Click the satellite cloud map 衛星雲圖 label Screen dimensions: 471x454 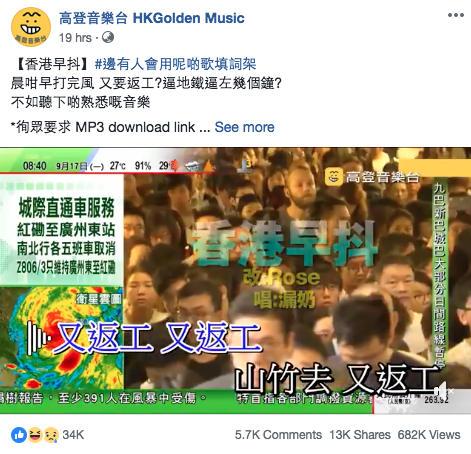point(98,299)
